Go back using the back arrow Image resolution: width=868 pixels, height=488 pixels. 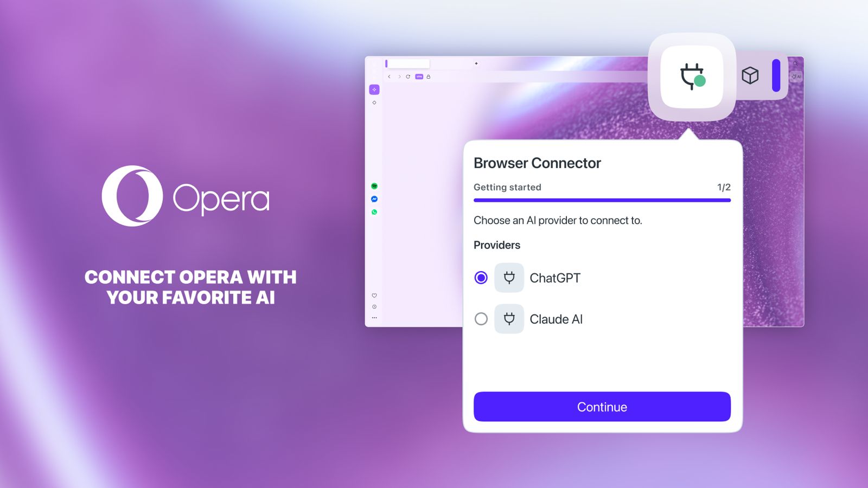click(x=389, y=76)
